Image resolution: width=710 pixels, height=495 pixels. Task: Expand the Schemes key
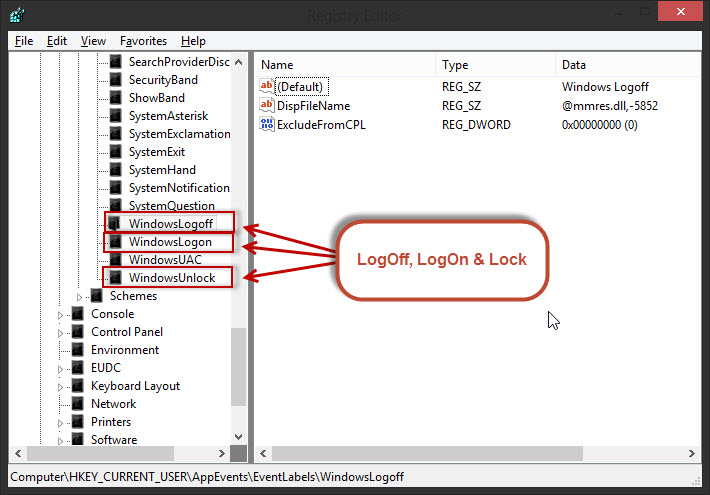point(79,297)
